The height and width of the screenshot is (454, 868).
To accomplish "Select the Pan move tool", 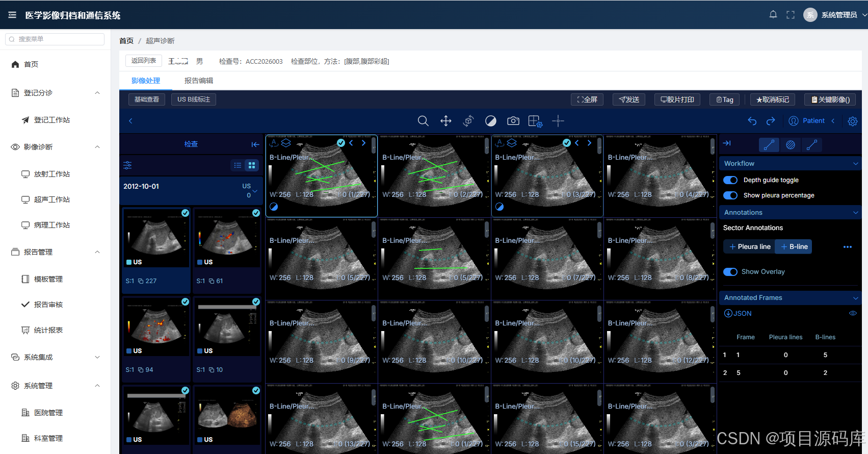I will (446, 121).
